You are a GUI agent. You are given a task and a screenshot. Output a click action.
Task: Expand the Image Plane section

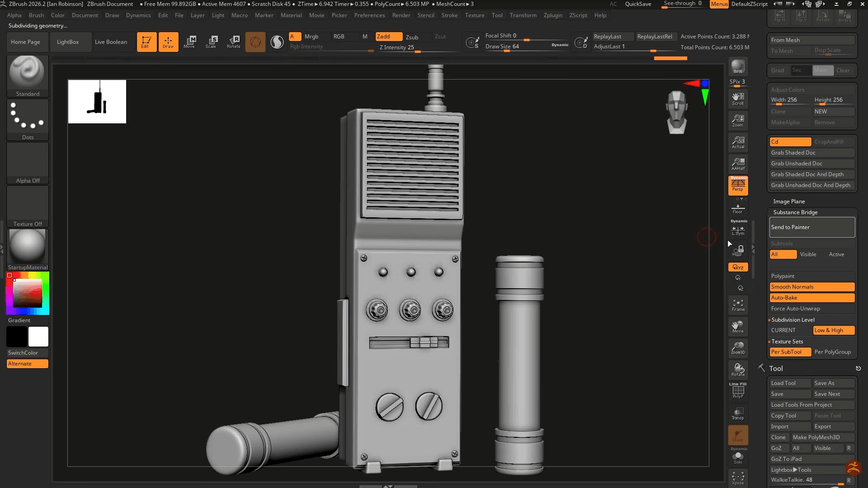[x=789, y=202]
